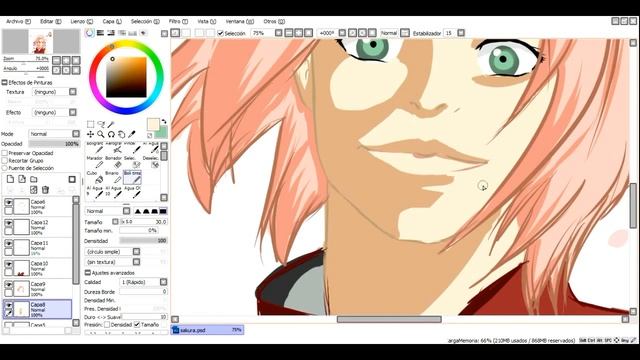Adjust the layer Opacidad slider
Image resolution: width=640 pixels, height=360 pixels.
pyautogui.click(x=54, y=144)
